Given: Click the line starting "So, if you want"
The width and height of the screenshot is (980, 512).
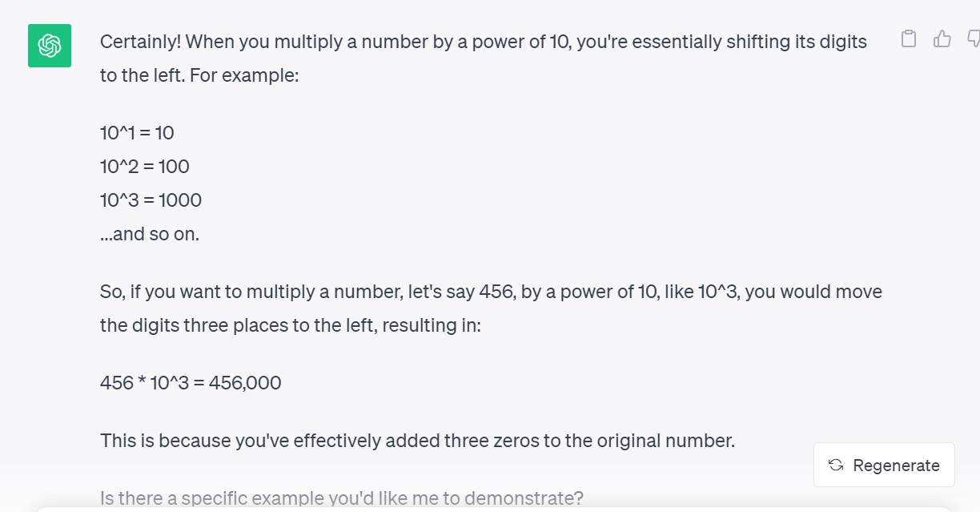Looking at the screenshot, I should (491, 292).
